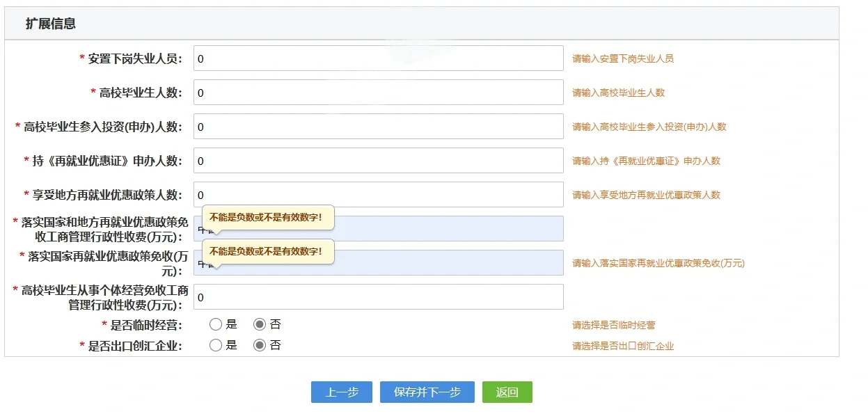
Task: Choose 否 for 是否出口创汇企业
Action: [260, 345]
